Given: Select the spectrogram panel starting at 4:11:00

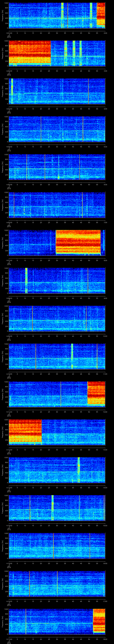Looking at the screenshot, I should 57,394.
